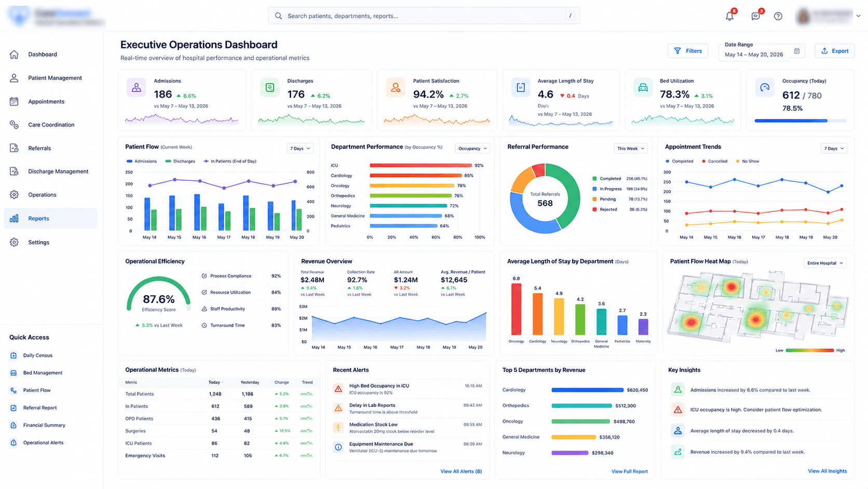Click the search patients, departments, reports field
Screen dimensions: 868x489
pyautogui.click(x=424, y=16)
